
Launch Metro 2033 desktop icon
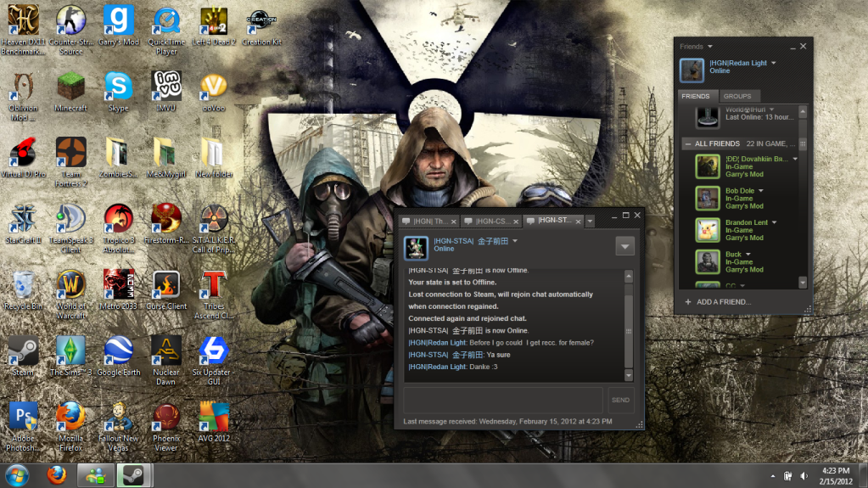click(x=119, y=289)
